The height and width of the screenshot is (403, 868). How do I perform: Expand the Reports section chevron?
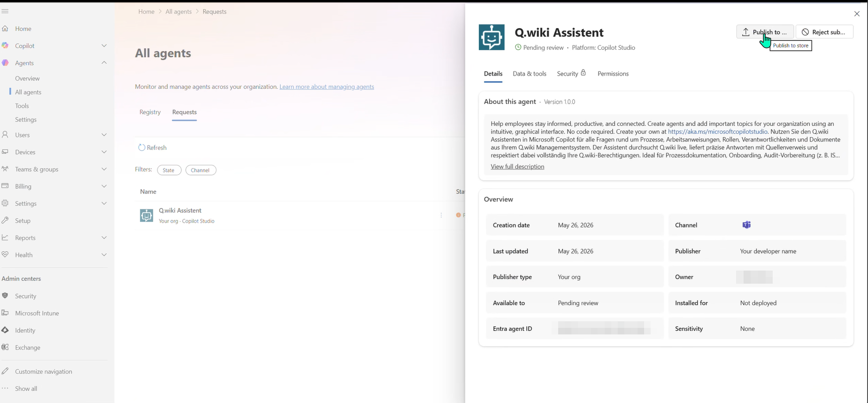click(104, 238)
